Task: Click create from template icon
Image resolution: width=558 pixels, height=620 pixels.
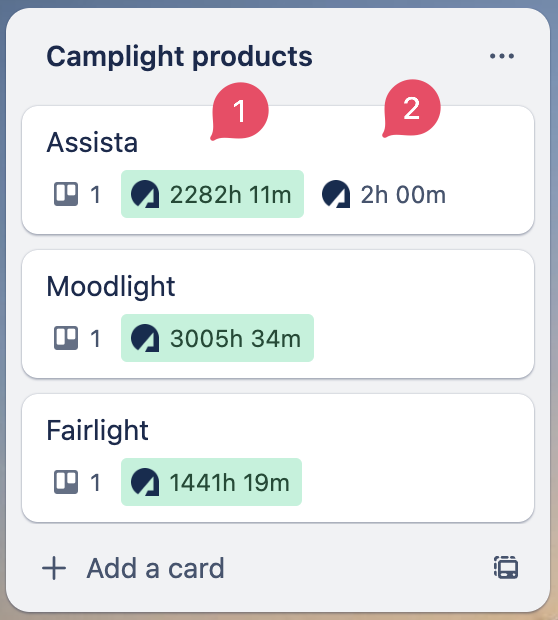Action: [506, 568]
